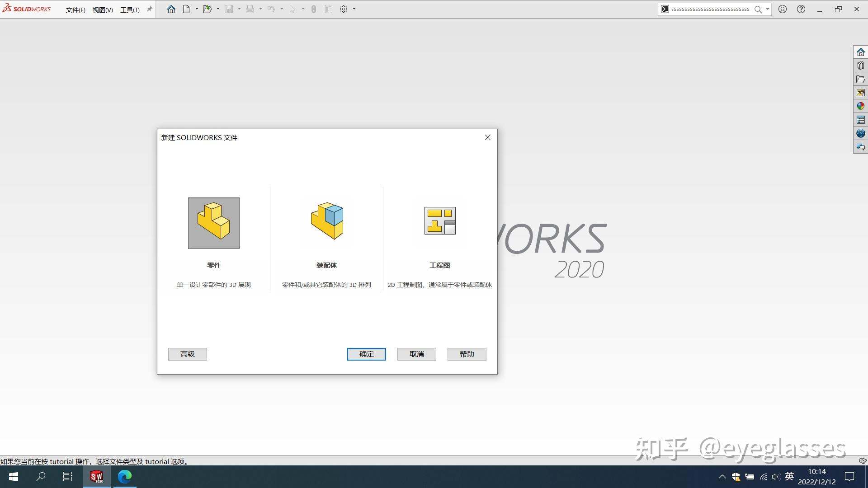Open the View Palette task pane tab

tap(860, 93)
